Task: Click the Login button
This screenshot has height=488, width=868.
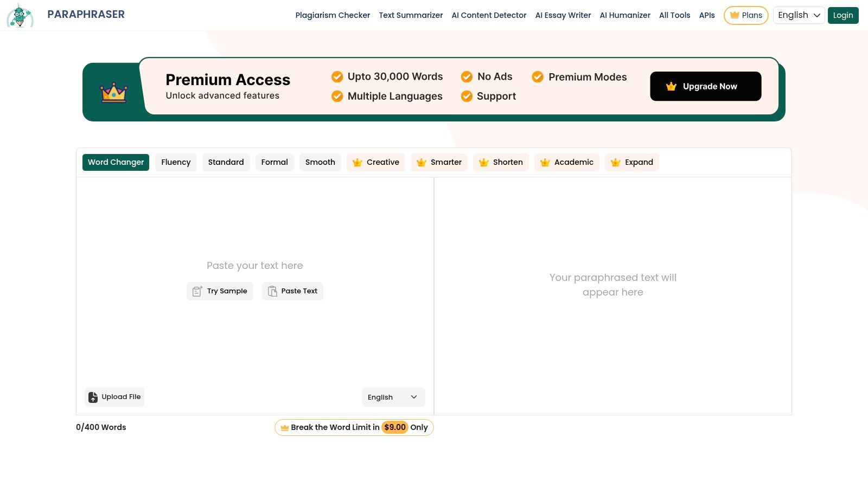Action: point(843,15)
